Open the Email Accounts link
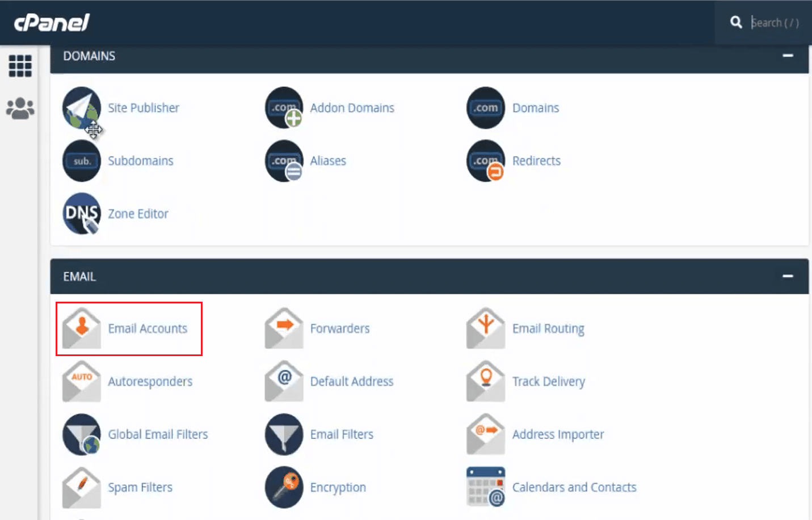 tap(148, 328)
